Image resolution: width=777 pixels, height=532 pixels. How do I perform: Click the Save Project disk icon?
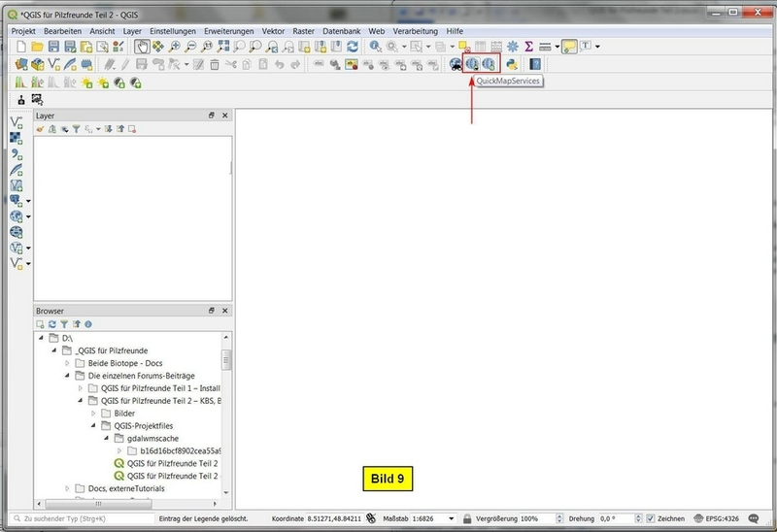[x=54, y=47]
